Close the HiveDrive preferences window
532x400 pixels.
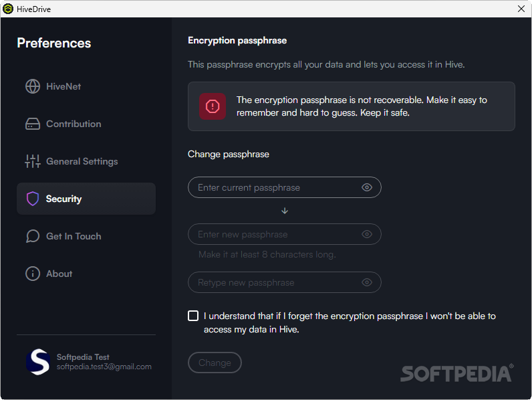(x=521, y=9)
